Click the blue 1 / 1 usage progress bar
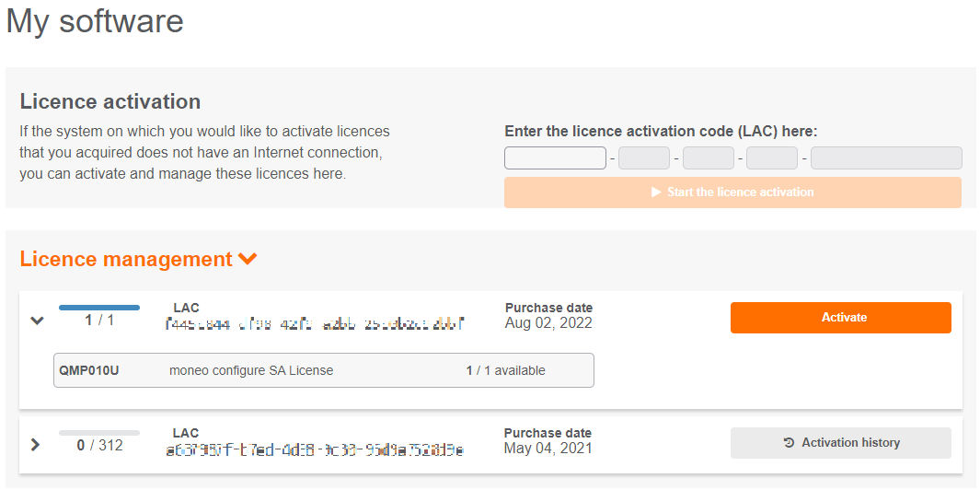The width and height of the screenshot is (980, 490). tap(99, 308)
